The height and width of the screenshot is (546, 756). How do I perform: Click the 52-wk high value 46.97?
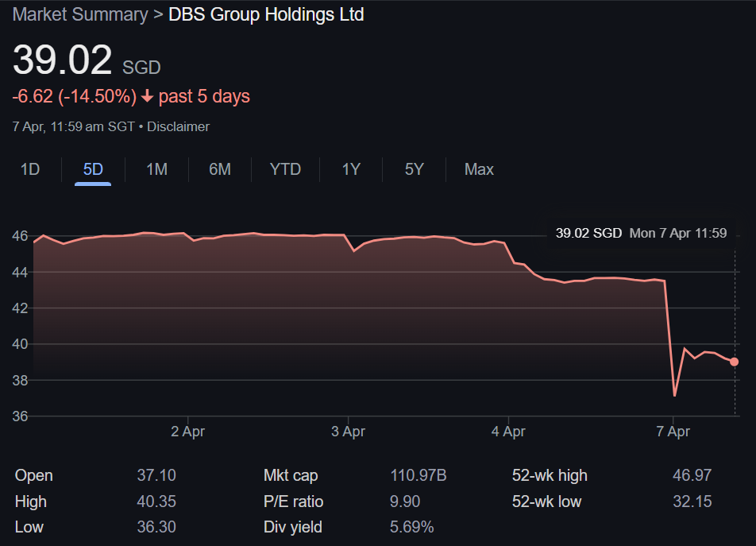(x=692, y=475)
